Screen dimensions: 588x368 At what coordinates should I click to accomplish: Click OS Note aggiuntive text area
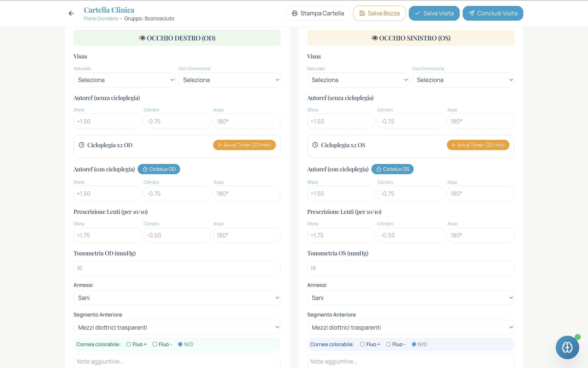(x=411, y=361)
